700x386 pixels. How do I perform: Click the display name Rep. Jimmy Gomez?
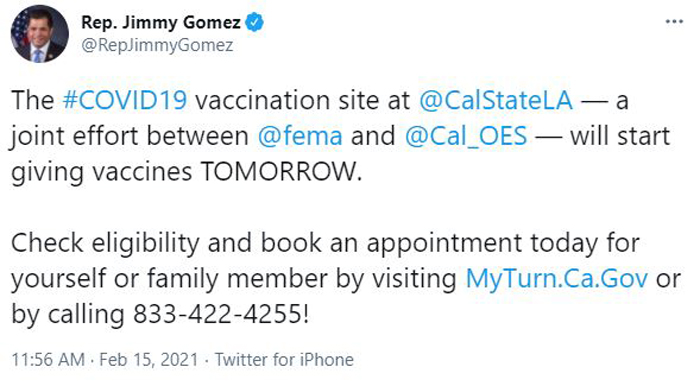pos(161,22)
